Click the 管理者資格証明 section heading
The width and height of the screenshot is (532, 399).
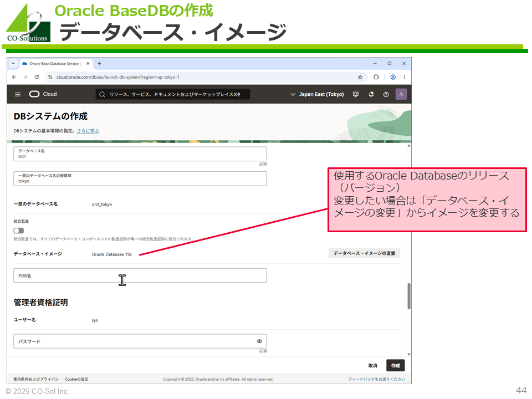40,303
